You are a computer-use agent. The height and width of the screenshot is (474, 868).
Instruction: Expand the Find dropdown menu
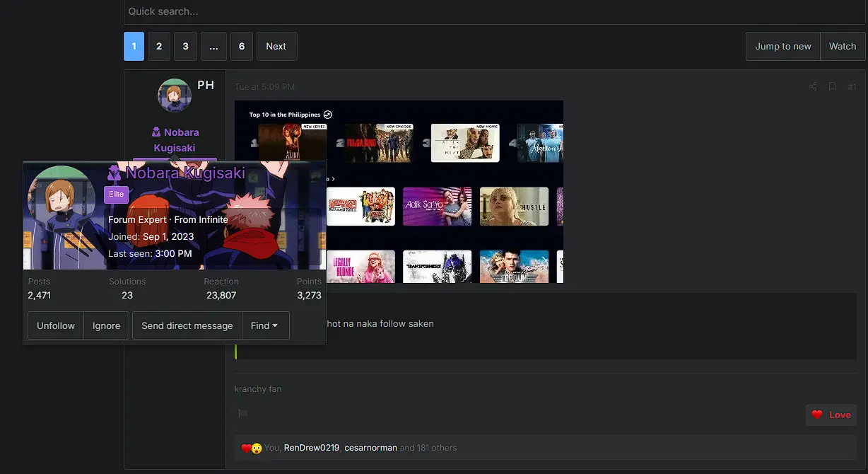click(265, 325)
